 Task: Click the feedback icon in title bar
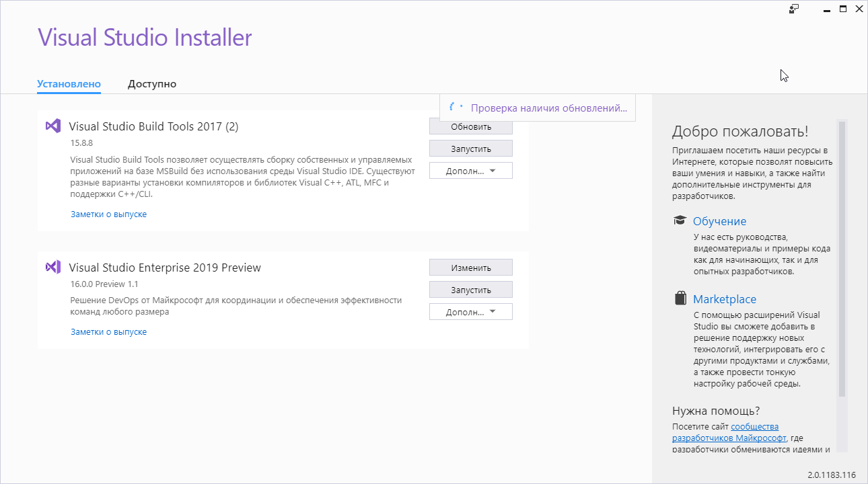(x=795, y=9)
